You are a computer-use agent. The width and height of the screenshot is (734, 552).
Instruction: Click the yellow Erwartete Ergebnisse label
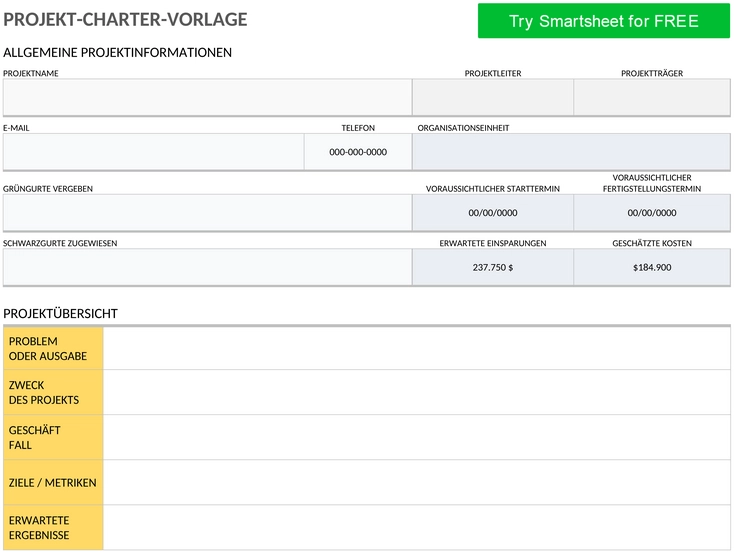pyautogui.click(x=53, y=527)
